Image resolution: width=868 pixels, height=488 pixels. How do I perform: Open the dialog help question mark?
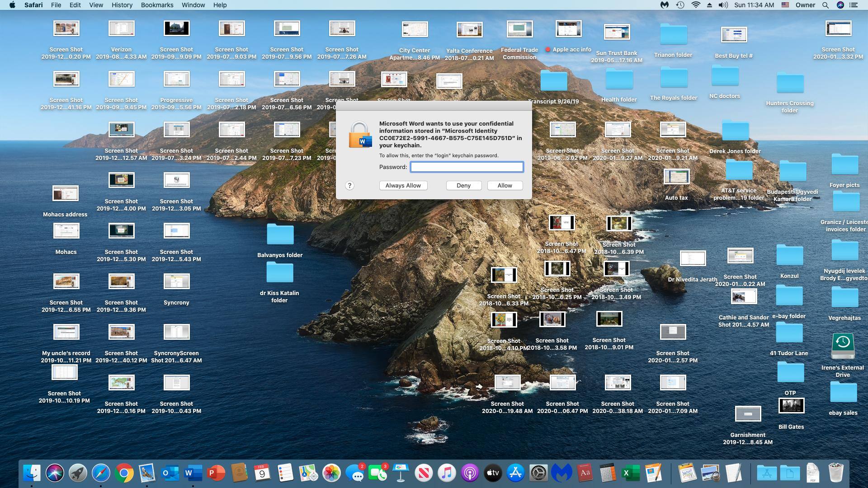point(349,186)
